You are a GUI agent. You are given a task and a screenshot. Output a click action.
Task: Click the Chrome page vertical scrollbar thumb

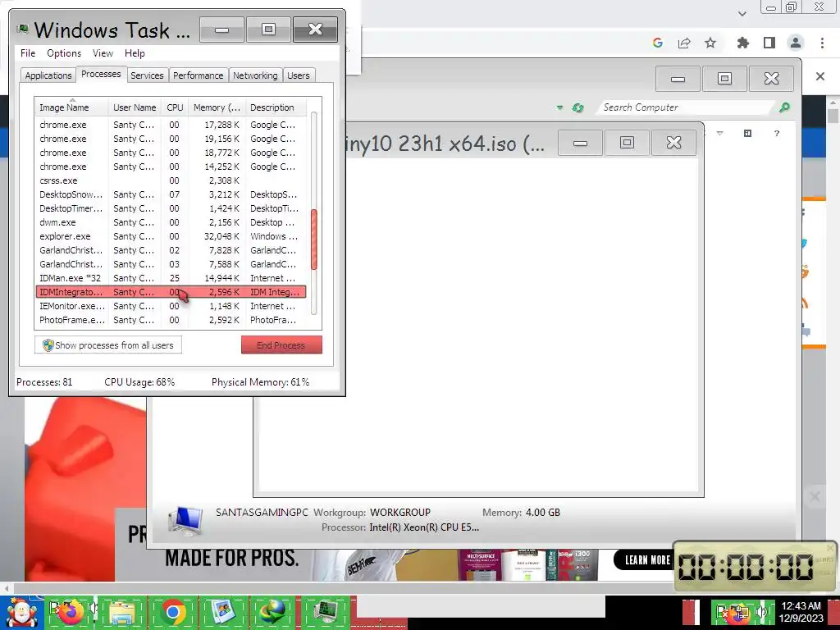pos(833,116)
